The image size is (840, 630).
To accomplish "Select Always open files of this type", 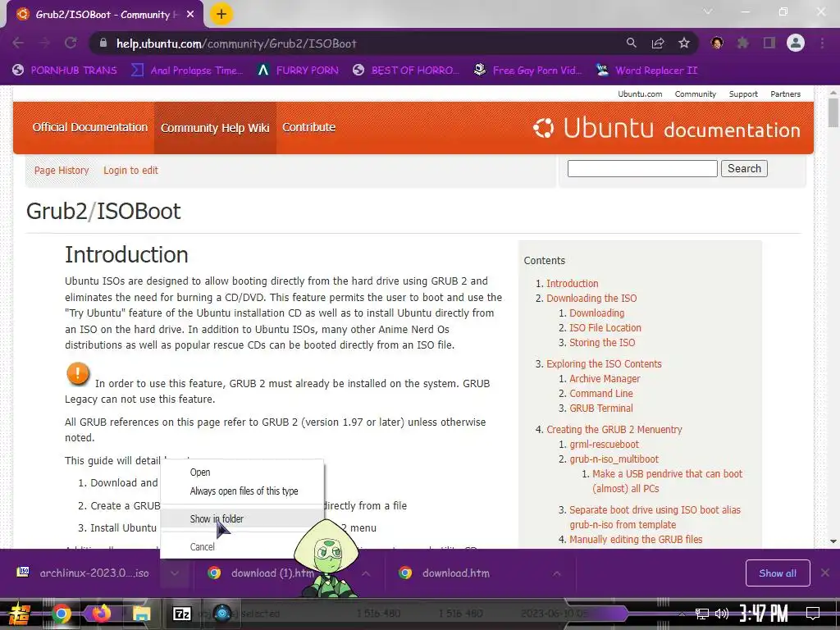I will [242, 491].
